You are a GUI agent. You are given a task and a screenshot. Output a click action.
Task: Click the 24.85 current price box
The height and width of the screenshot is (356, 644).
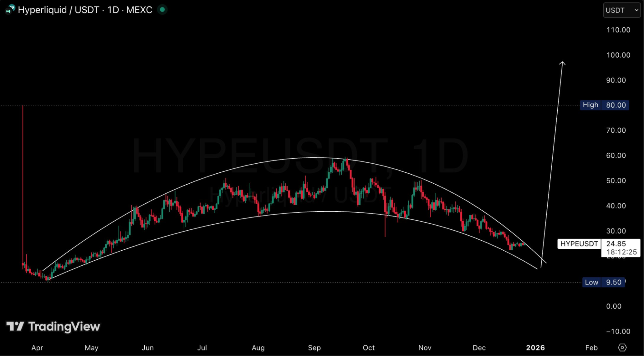(616, 244)
